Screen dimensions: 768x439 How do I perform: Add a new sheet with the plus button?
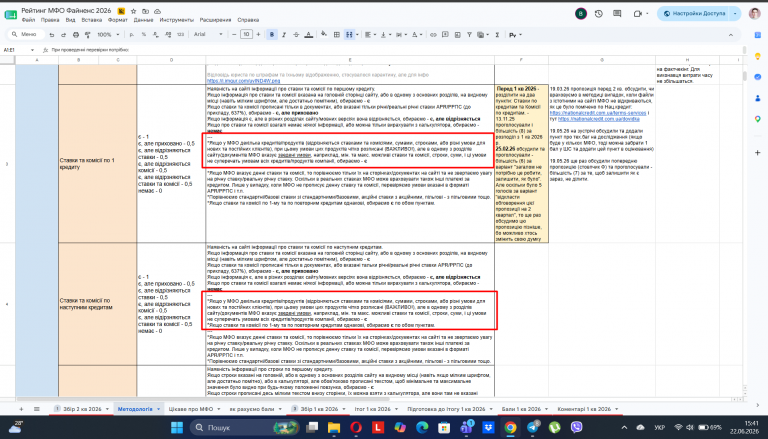21,409
